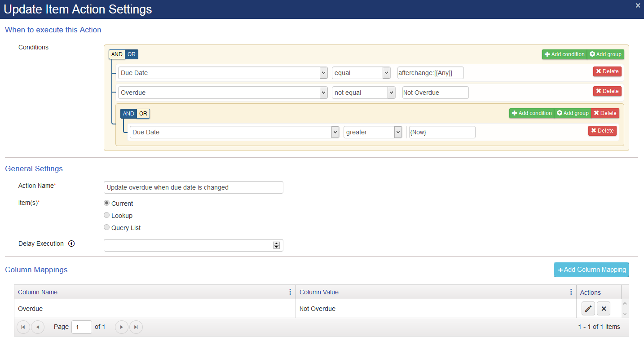Click the pencil edit icon for Overdue mapping
Screen dimensions: 644x359
588,309
